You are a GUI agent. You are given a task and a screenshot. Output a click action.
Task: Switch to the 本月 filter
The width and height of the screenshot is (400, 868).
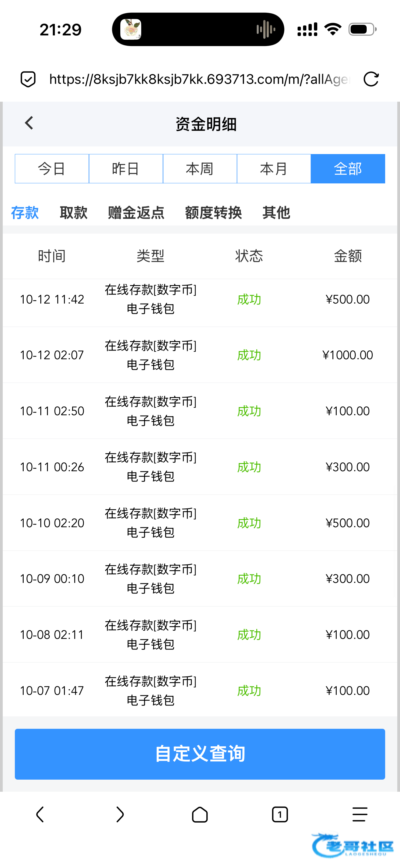pos(274,169)
